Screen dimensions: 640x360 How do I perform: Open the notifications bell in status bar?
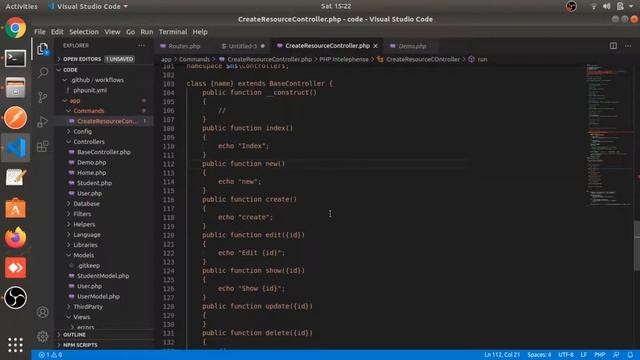[x=630, y=355]
